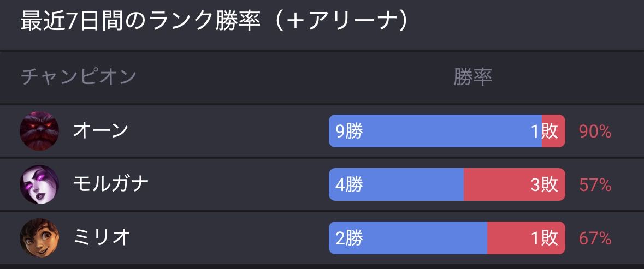Click the 3敗 red segment for モルガナ
This screenshot has width=644, height=269.
[x=514, y=184]
